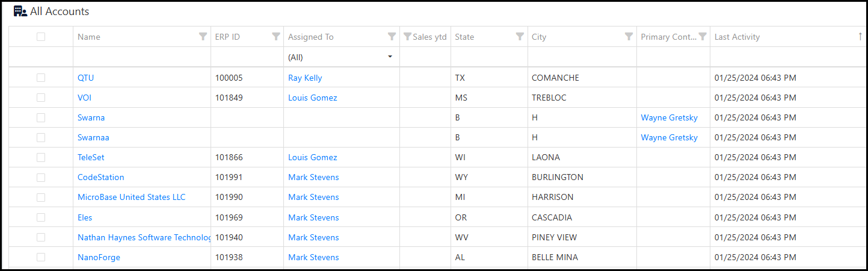Select the checkbox beside NanoForge
868x271 pixels.
tap(41, 257)
